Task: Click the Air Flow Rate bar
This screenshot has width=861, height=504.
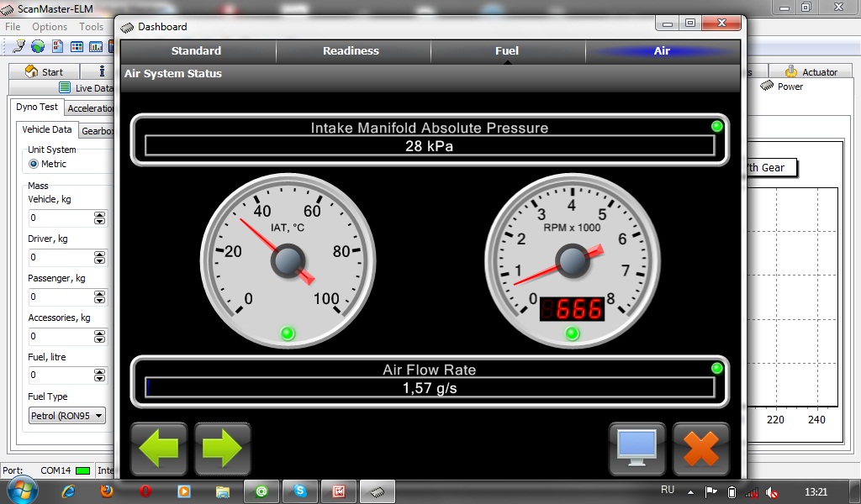Action: pos(430,388)
